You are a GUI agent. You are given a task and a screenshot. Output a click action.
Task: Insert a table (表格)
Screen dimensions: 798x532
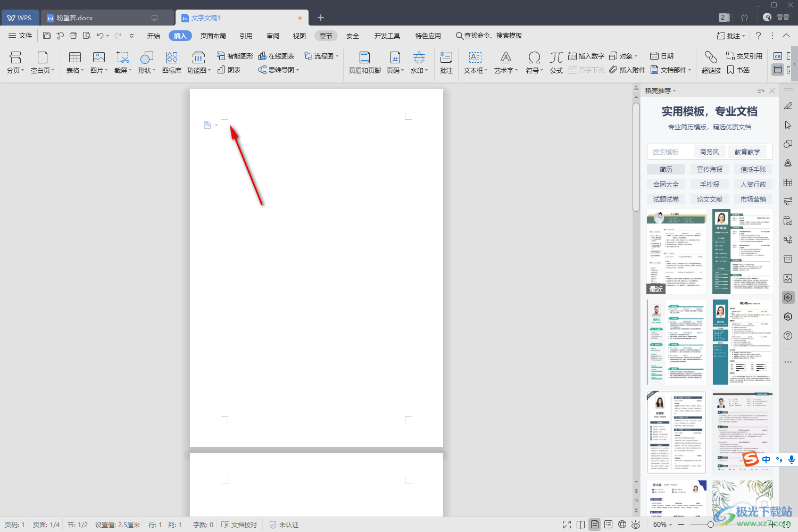pos(75,63)
